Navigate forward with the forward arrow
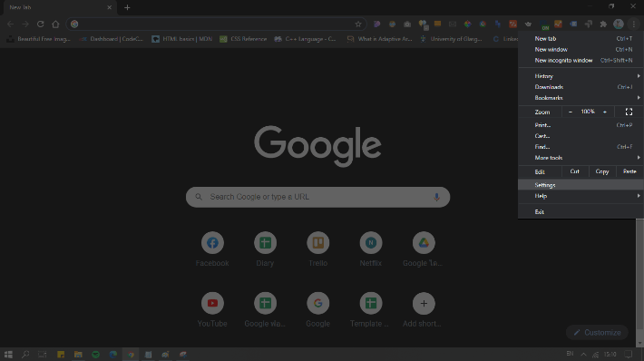This screenshot has height=361, width=644. [x=25, y=24]
